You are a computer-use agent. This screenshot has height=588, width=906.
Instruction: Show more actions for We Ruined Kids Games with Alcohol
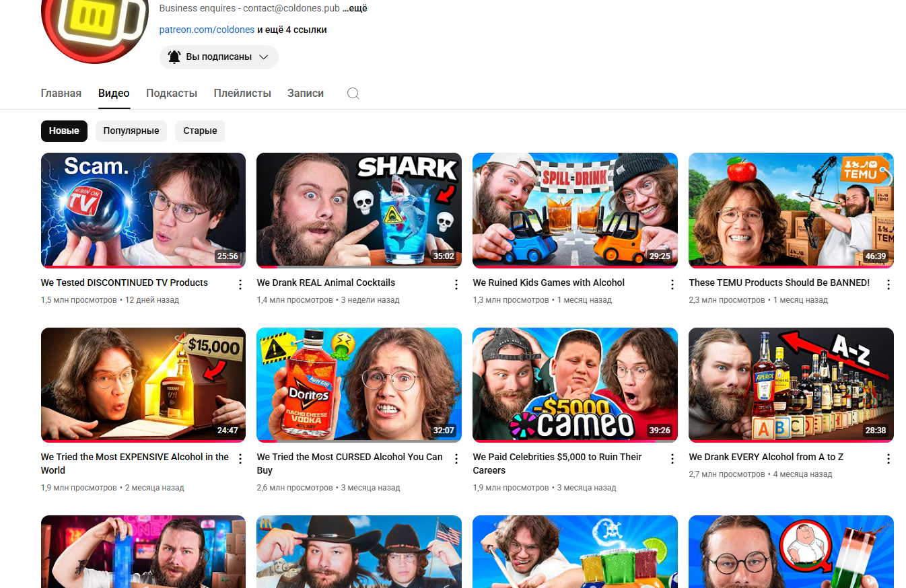coord(672,285)
